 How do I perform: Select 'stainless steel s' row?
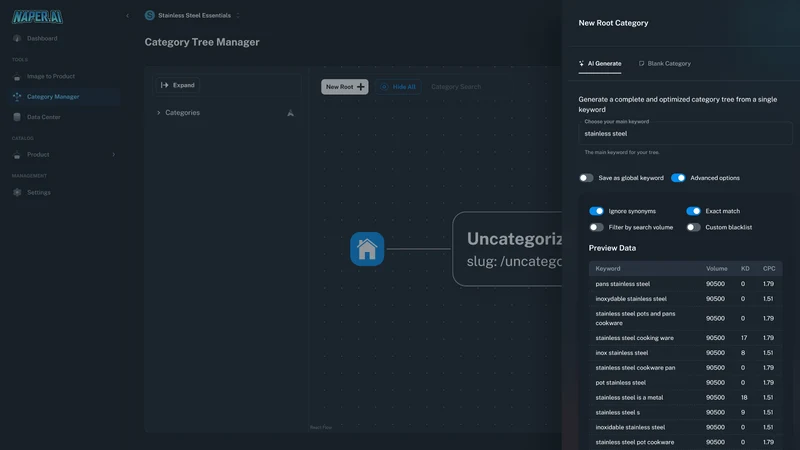pos(685,412)
